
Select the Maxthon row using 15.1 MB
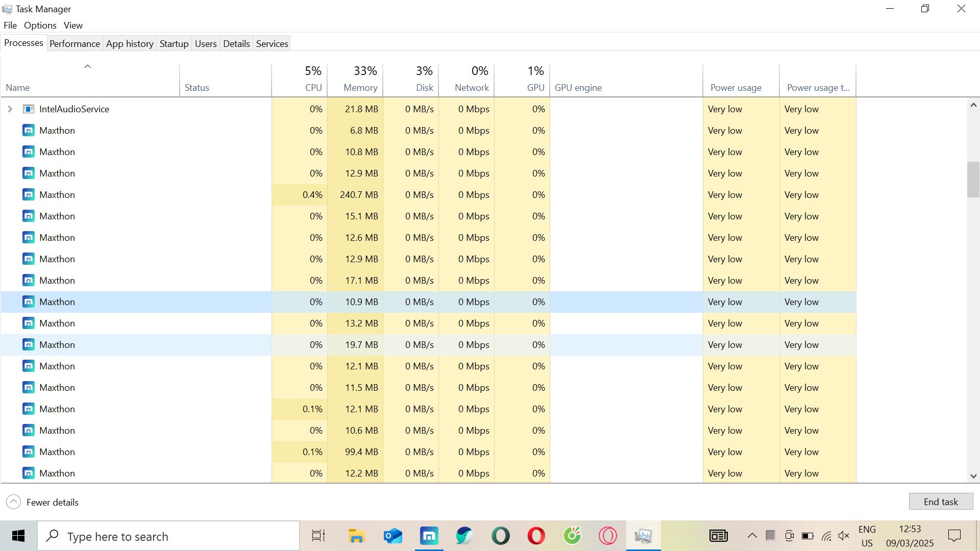(x=428, y=216)
